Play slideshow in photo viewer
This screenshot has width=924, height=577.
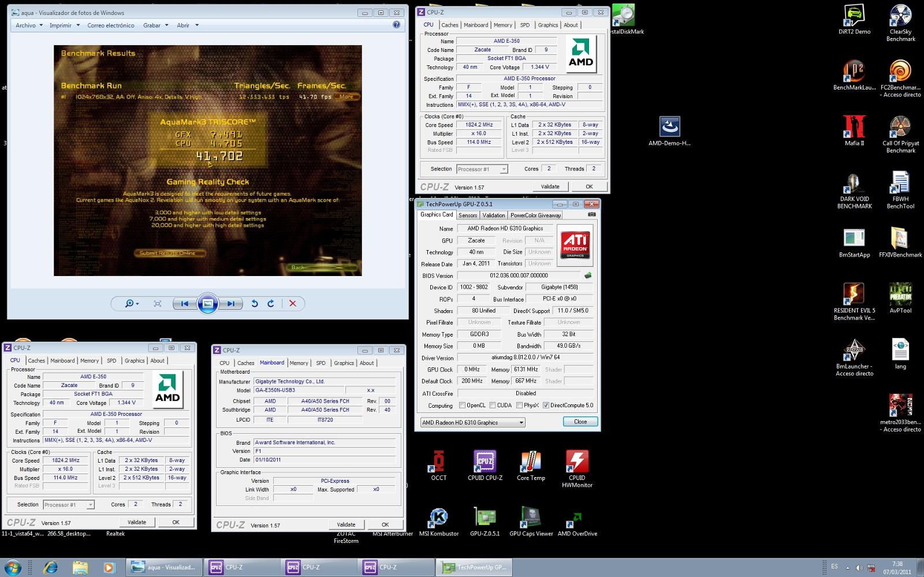[x=207, y=304]
